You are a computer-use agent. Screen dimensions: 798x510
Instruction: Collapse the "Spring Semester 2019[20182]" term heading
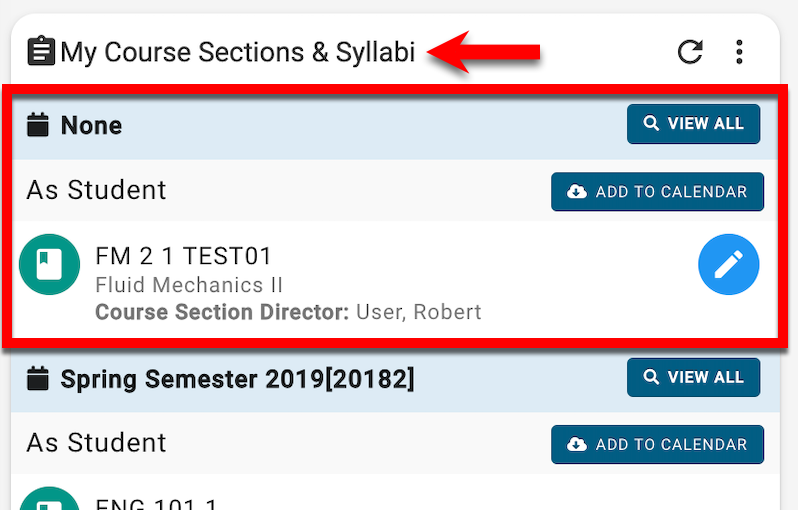click(x=237, y=379)
